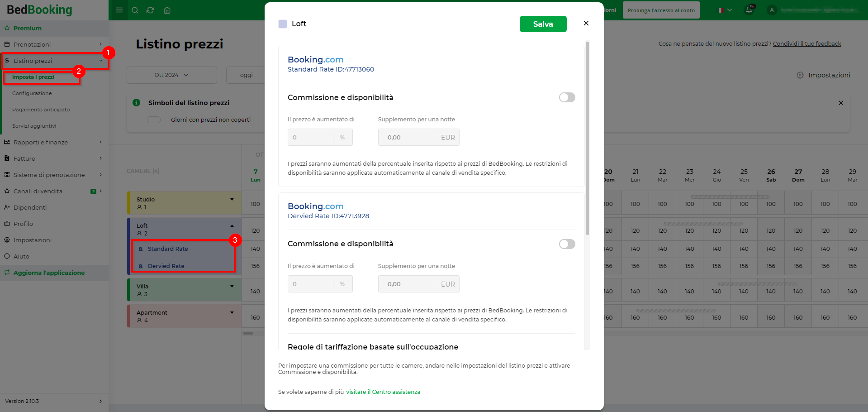
Task: Enable Commissione e disponibilità for Dervied Rate
Action: [x=567, y=244]
